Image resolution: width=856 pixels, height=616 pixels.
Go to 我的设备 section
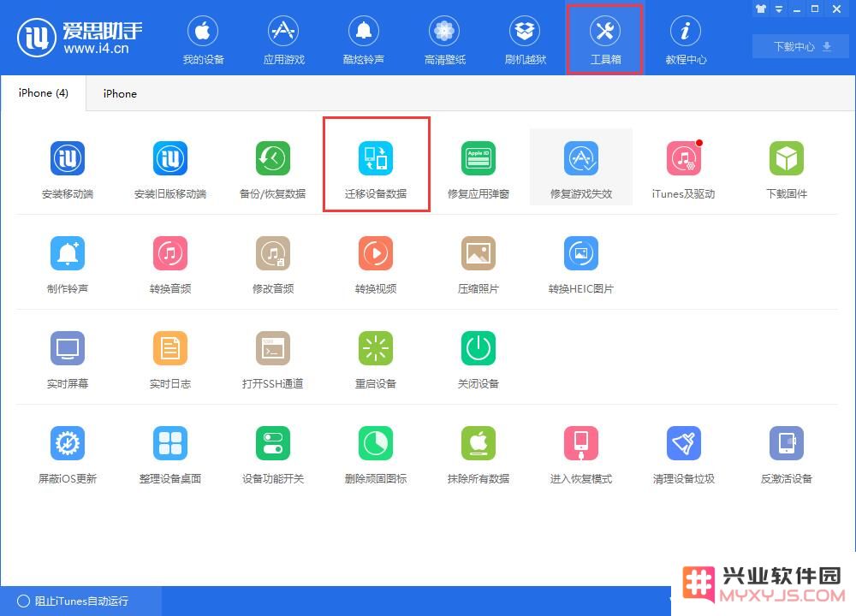[203, 40]
